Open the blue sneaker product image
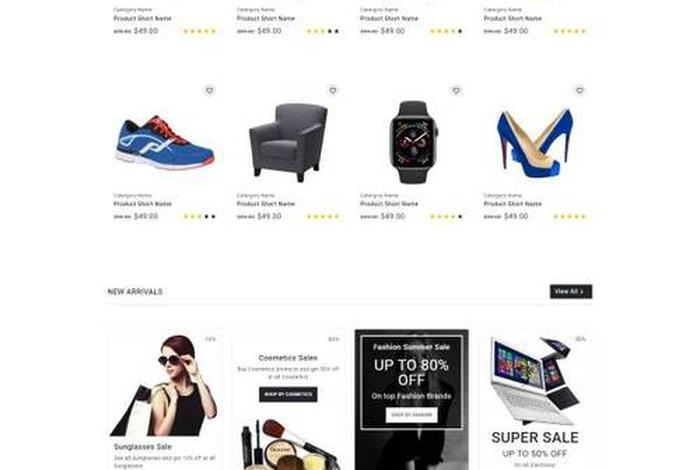 point(165,143)
